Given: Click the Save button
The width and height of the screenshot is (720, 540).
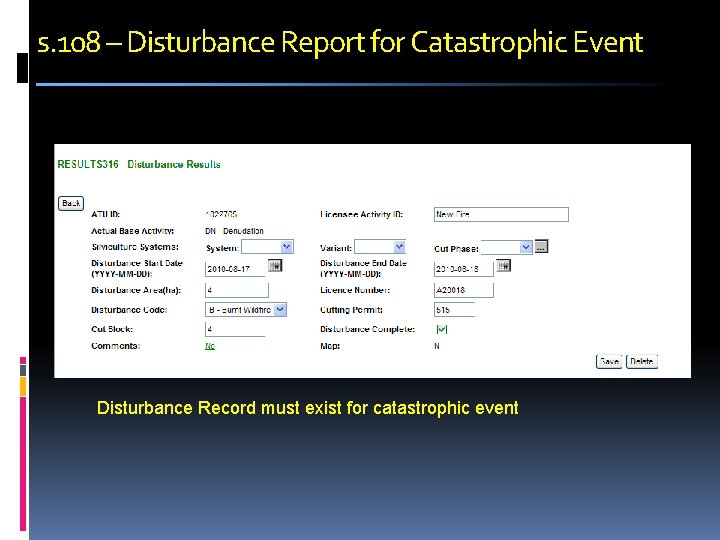Looking at the screenshot, I should [609, 362].
